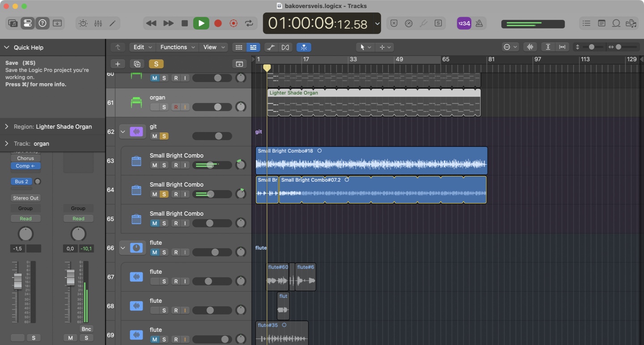Open the Mixer from the control bar
This screenshot has height=345, width=644.
point(98,23)
